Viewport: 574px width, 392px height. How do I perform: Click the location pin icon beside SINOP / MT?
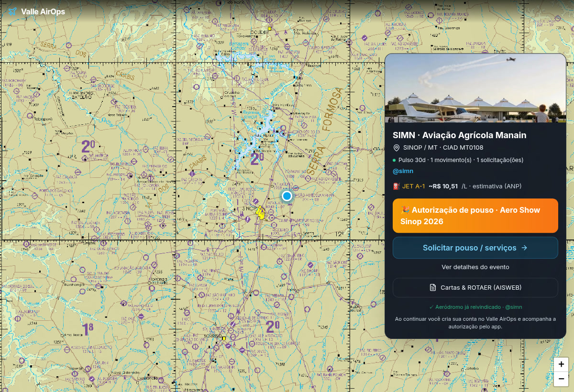tap(396, 148)
